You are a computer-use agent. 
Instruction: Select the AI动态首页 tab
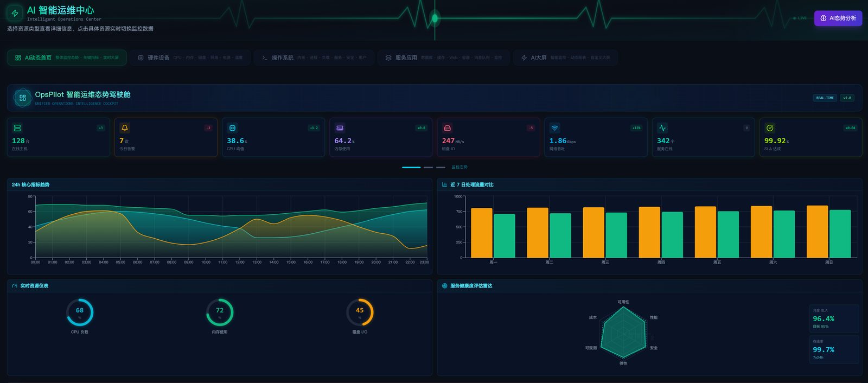click(67, 58)
